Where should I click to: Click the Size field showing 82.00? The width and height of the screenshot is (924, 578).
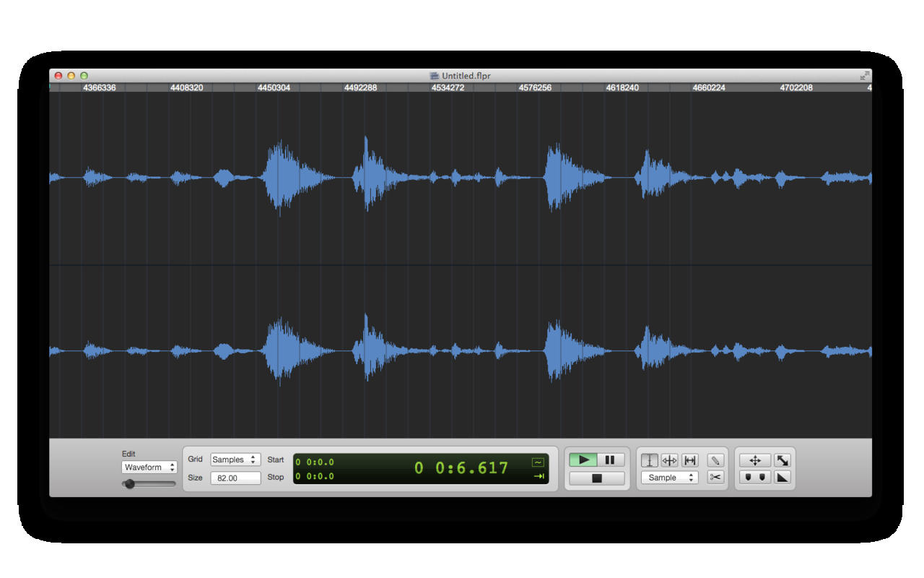(x=235, y=478)
